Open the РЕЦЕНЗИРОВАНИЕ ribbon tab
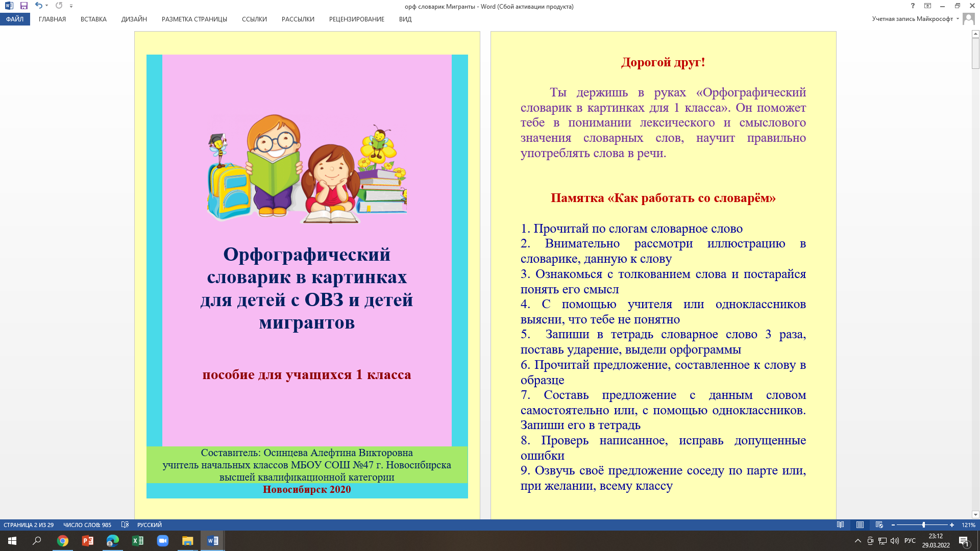Viewport: 980px width, 551px height. click(357, 19)
